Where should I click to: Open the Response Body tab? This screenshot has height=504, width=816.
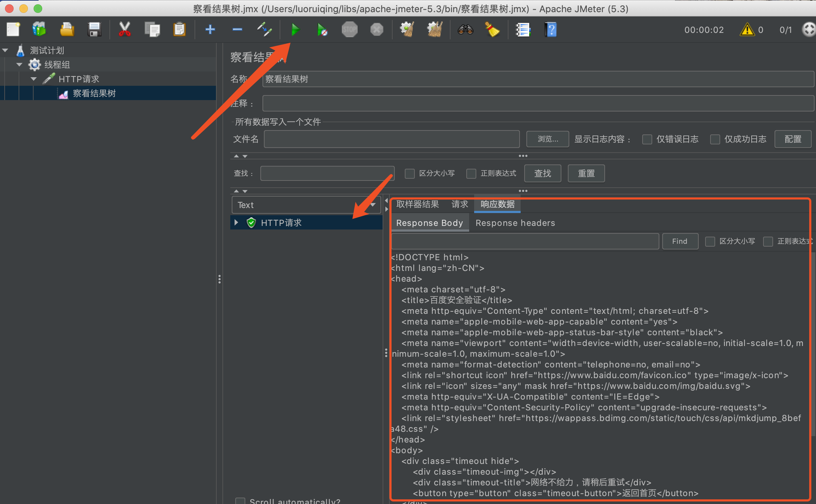[x=429, y=223]
